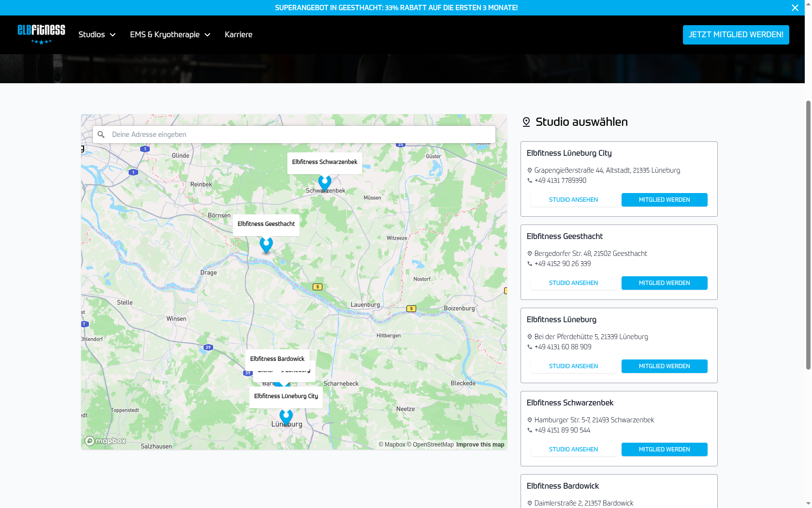Become member at Geesthacht studio
This screenshot has height=508, width=812.
click(665, 283)
